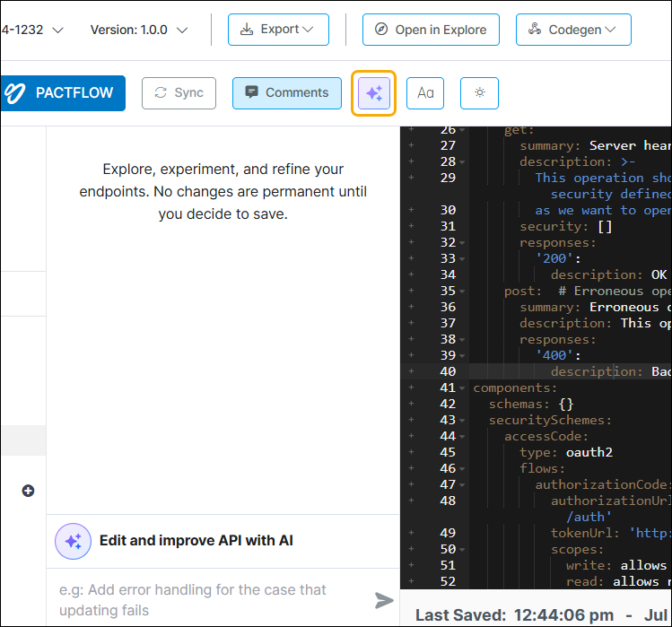The height and width of the screenshot is (627, 672).
Task: Click the Sync refresh arrows icon
Action: 161,92
